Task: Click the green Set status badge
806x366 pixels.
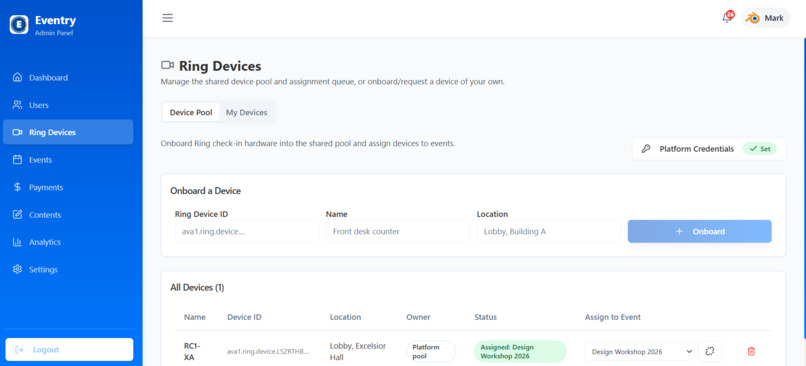Action: [x=759, y=149]
